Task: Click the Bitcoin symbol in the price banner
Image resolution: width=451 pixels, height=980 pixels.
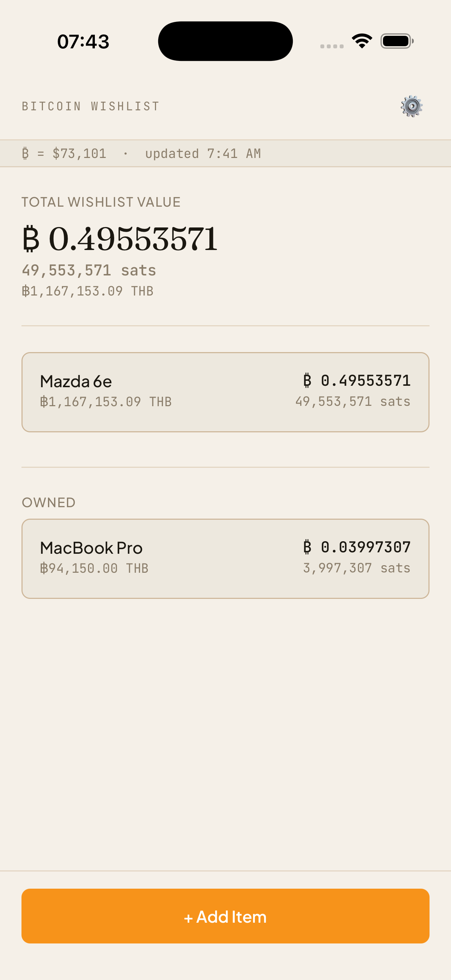Action: tap(25, 153)
